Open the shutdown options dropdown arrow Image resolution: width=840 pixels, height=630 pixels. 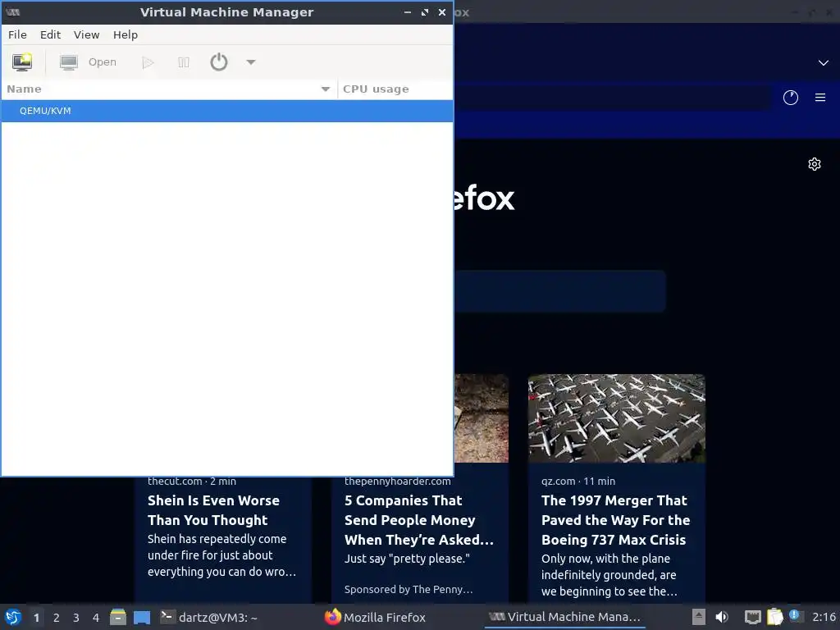tap(251, 62)
